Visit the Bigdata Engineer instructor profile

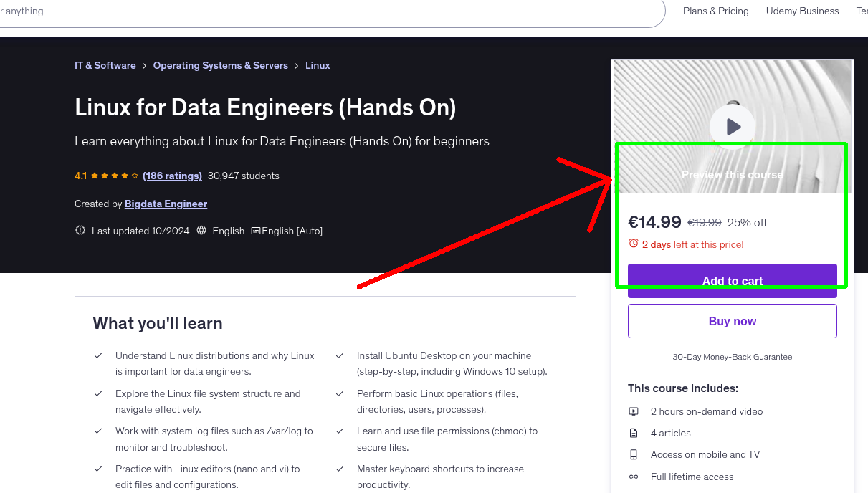[166, 204]
